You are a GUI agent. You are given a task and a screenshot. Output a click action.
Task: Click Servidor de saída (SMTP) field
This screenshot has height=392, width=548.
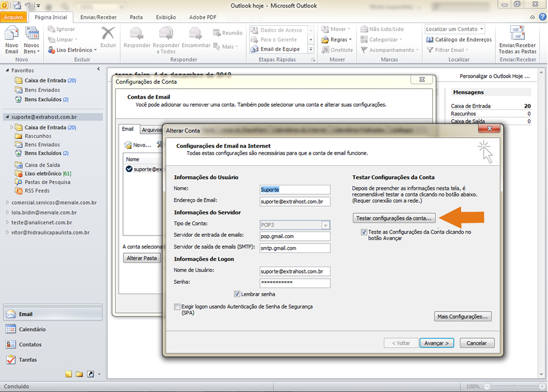tap(295, 248)
